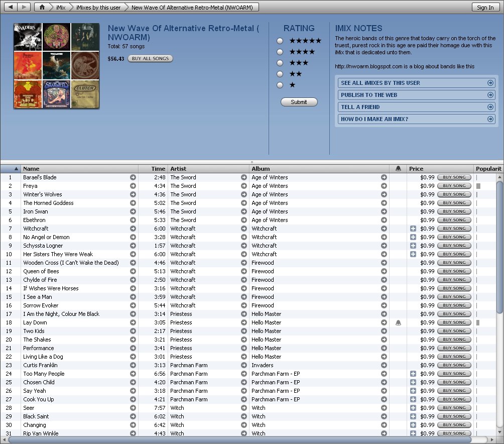504x444 pixels.
Task: Open iMix breadcrumb item
Action: click(x=60, y=7)
